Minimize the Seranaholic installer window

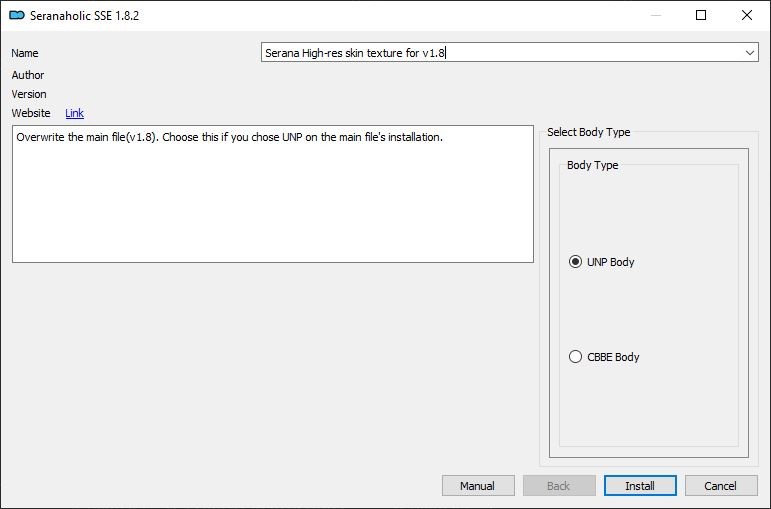(655, 15)
